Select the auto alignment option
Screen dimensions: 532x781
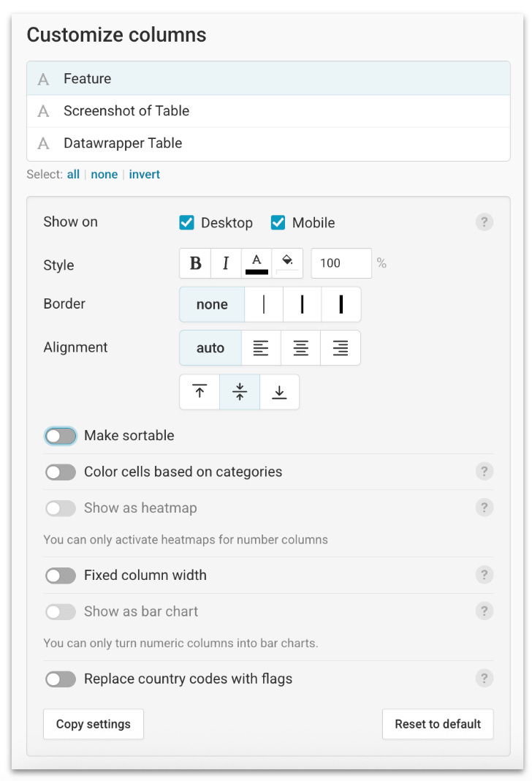[210, 347]
